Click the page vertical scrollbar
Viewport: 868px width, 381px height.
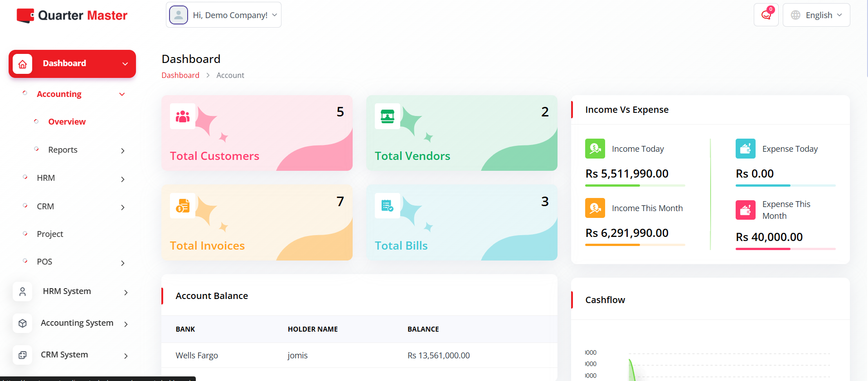pyautogui.click(x=866, y=39)
